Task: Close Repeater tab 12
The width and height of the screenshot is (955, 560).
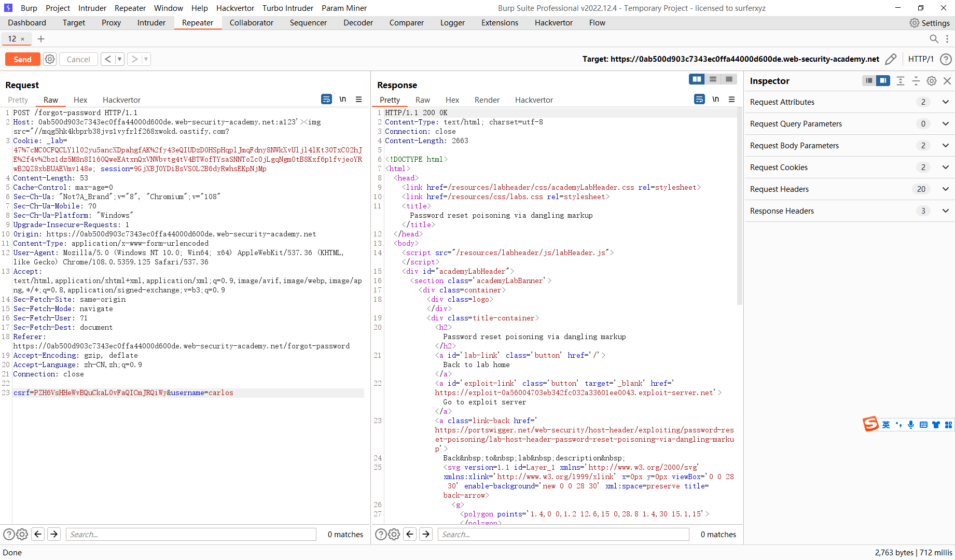Action: tap(23, 39)
